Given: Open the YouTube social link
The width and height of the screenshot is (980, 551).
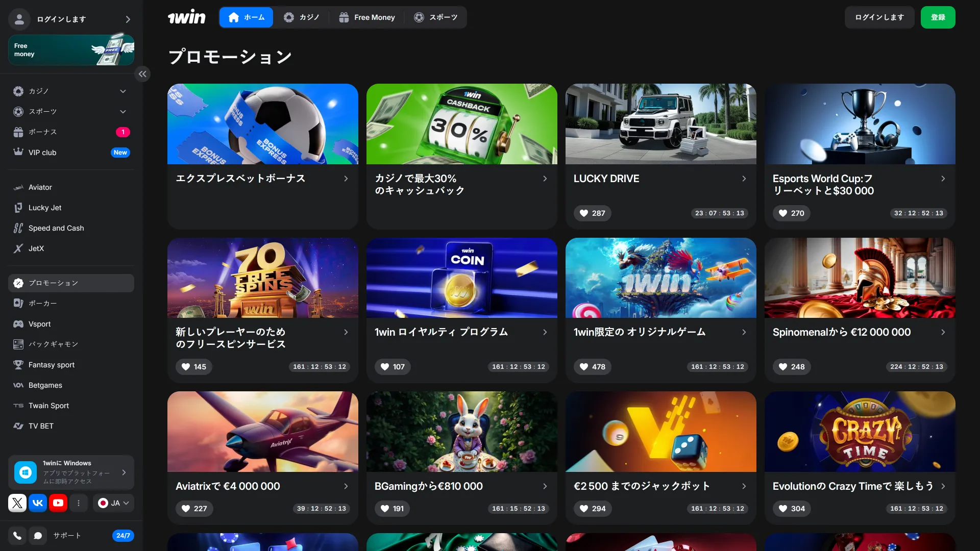Looking at the screenshot, I should point(58,503).
